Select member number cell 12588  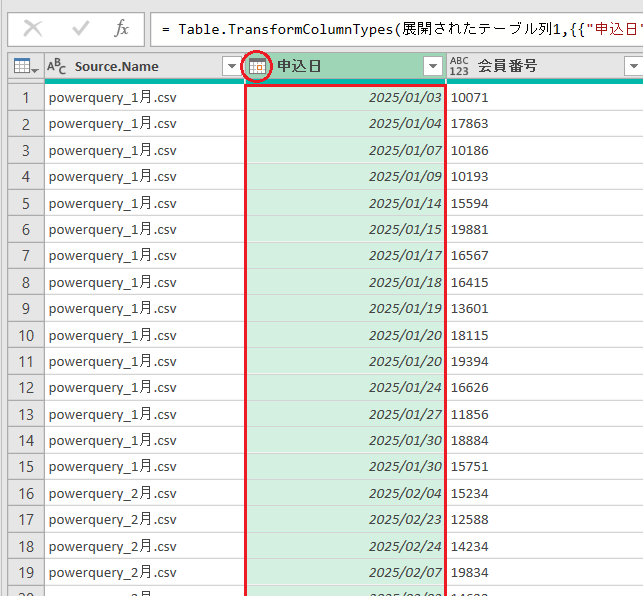(545, 520)
